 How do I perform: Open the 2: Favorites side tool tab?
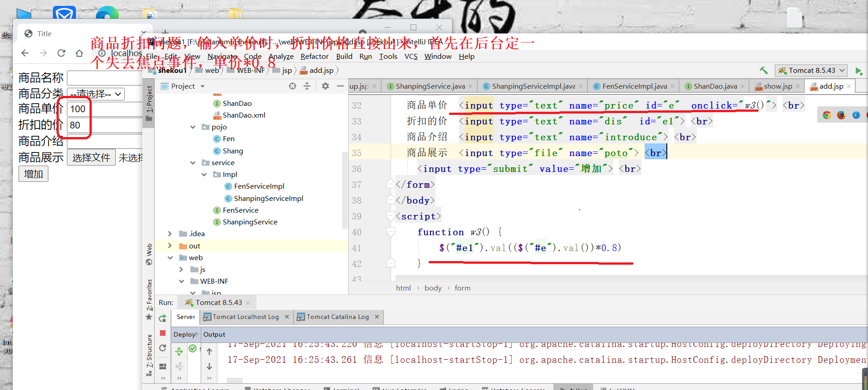click(x=149, y=300)
